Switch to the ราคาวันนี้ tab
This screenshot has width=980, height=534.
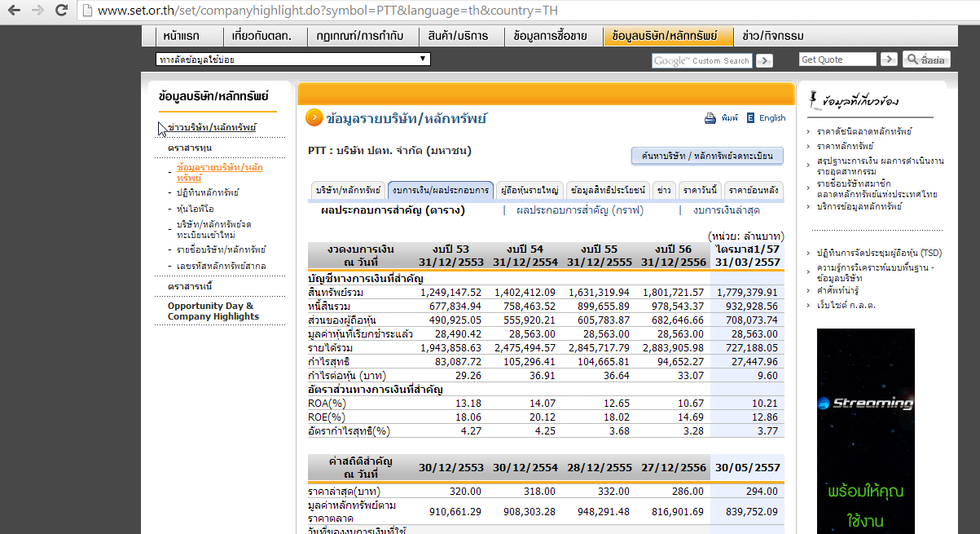tap(701, 190)
